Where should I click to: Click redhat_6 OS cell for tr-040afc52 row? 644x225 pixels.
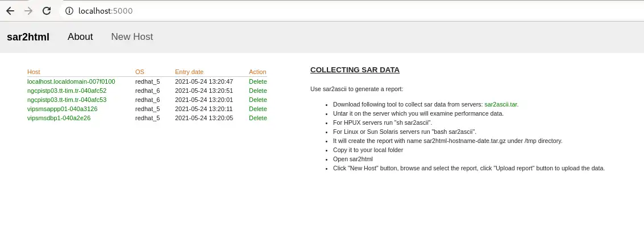click(147, 91)
